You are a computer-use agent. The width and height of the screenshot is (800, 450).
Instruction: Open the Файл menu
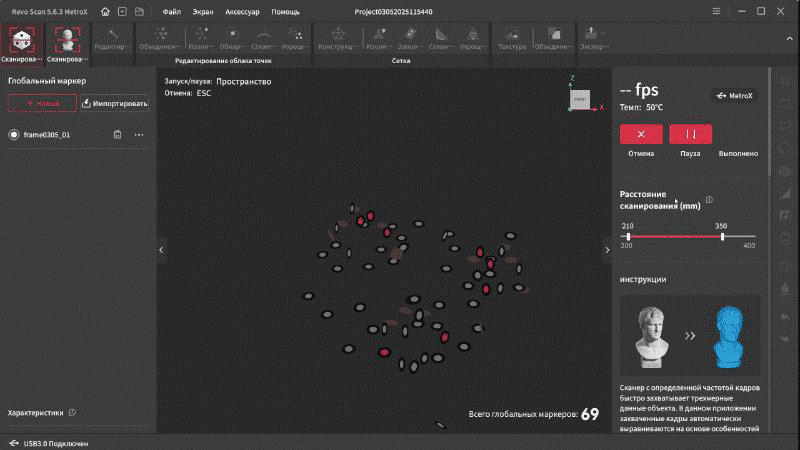pos(172,12)
